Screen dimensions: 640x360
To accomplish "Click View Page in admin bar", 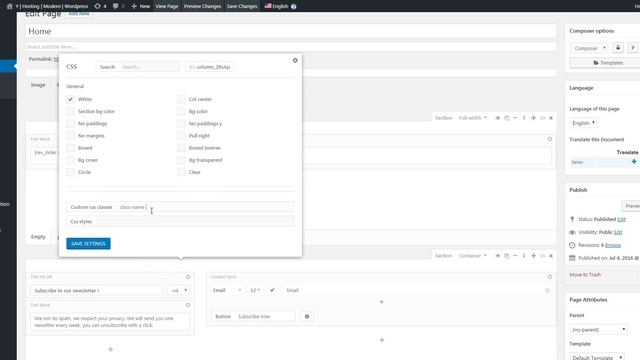I will [x=167, y=6].
